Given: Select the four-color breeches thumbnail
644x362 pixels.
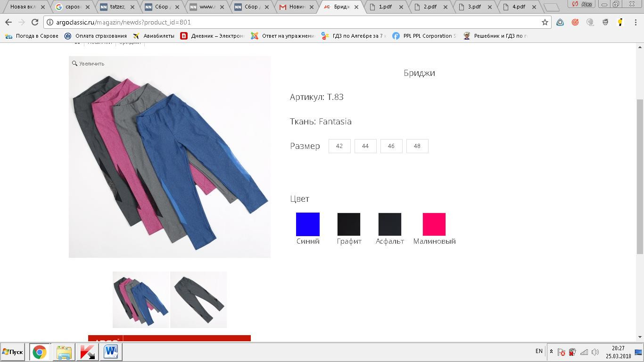Looking at the screenshot, I should tap(141, 300).
